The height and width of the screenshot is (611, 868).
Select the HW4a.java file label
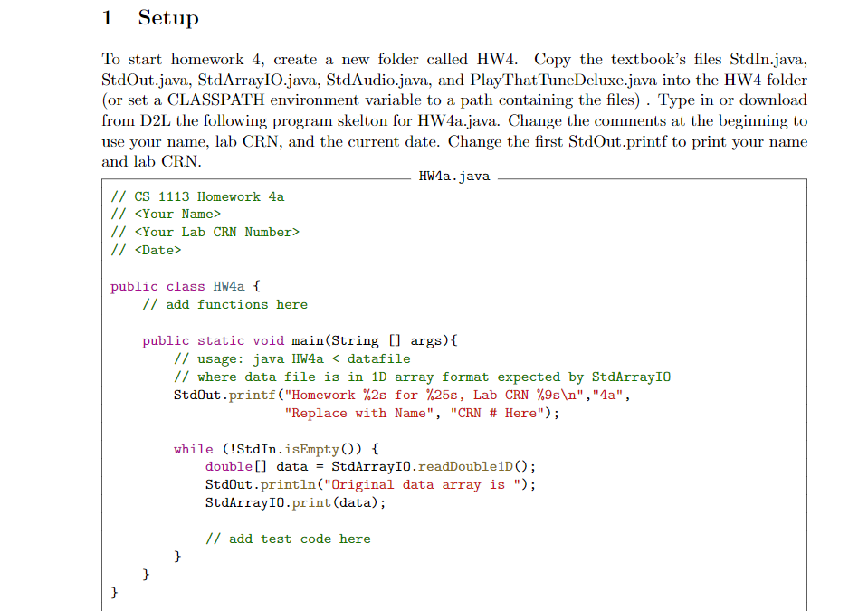[453, 177]
